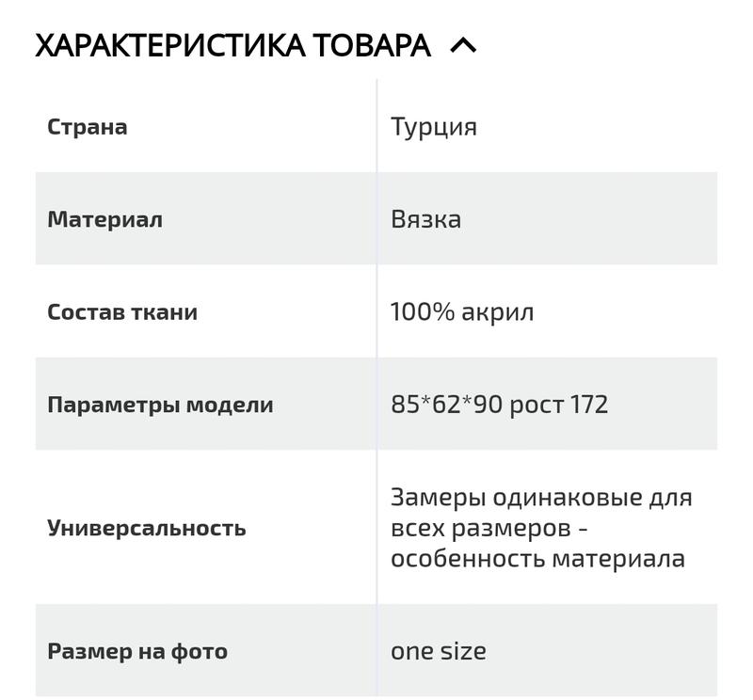Click the 85*62*90 measurements text
This screenshot has height=700, width=753.
pos(444,405)
